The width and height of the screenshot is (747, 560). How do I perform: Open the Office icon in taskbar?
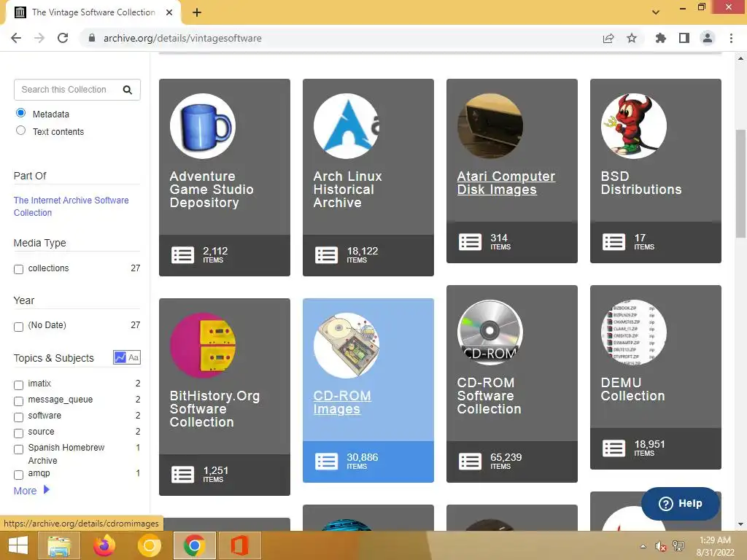pos(239,545)
